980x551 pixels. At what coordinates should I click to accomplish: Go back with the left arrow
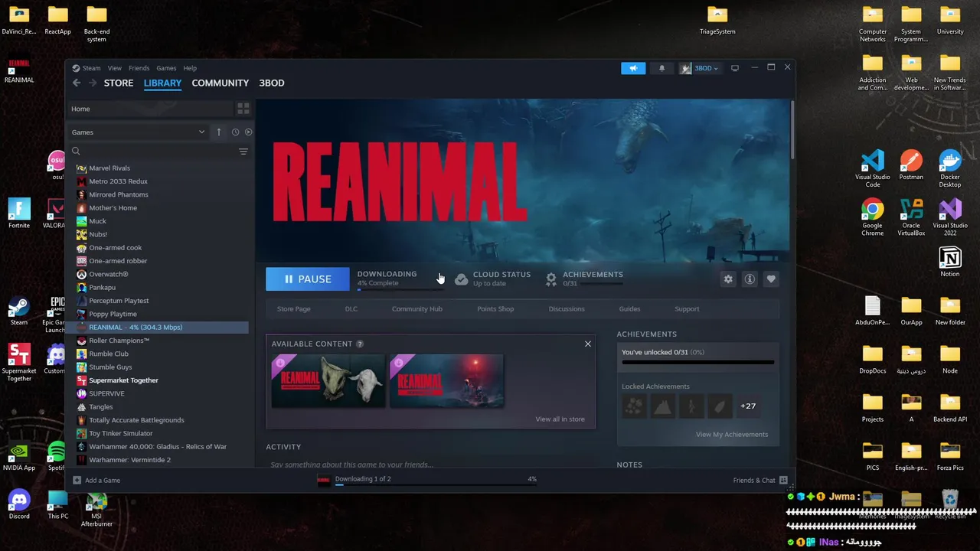point(77,83)
